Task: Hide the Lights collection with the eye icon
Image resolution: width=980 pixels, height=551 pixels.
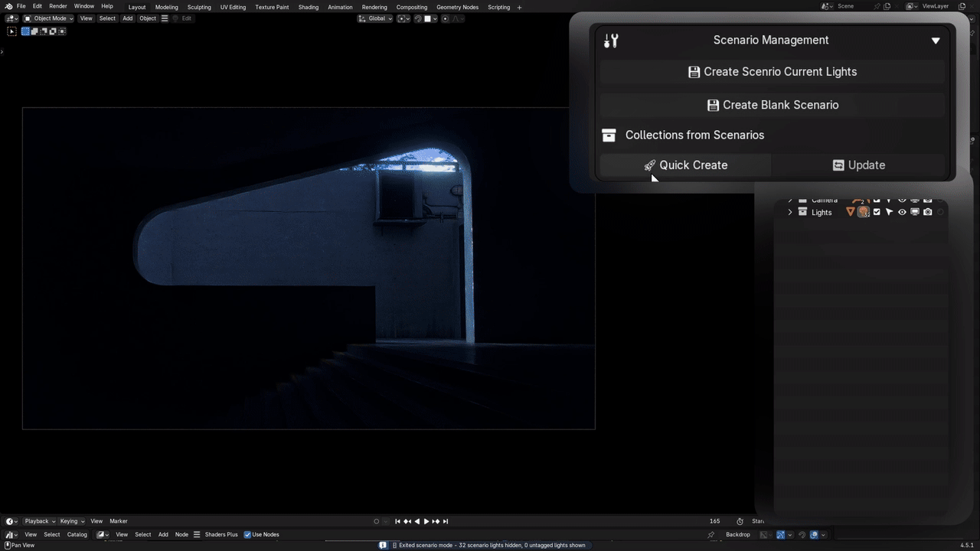Action: (x=902, y=212)
